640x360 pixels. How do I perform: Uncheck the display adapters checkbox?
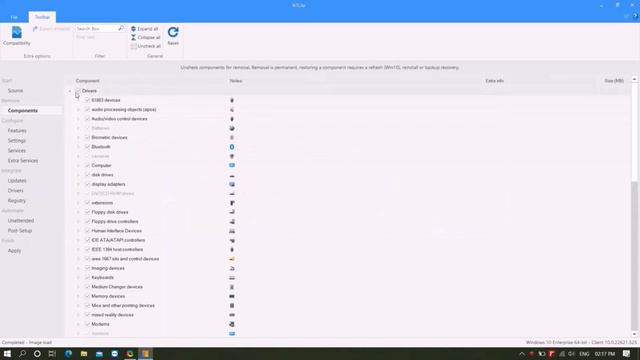click(87, 184)
